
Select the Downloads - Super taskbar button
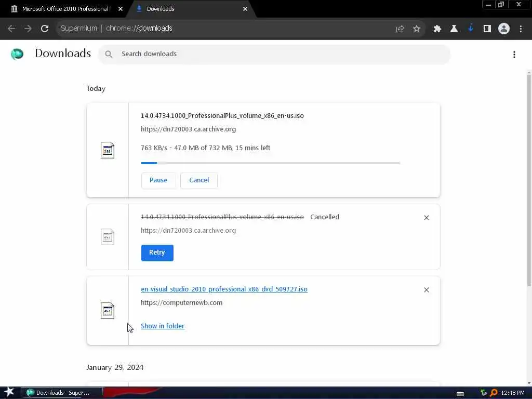click(x=61, y=393)
